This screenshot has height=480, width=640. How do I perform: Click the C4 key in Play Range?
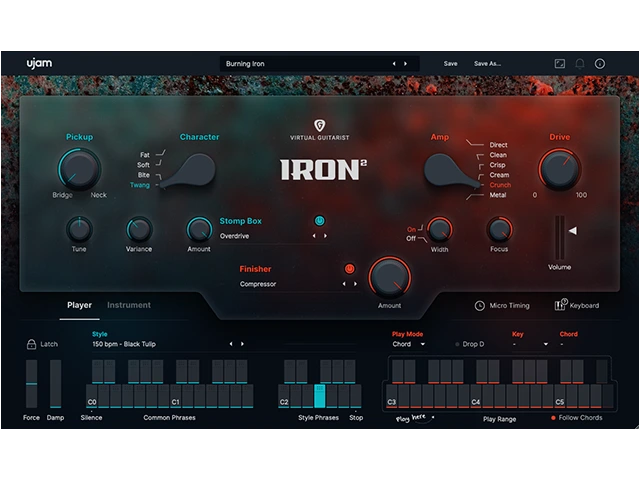(x=476, y=396)
